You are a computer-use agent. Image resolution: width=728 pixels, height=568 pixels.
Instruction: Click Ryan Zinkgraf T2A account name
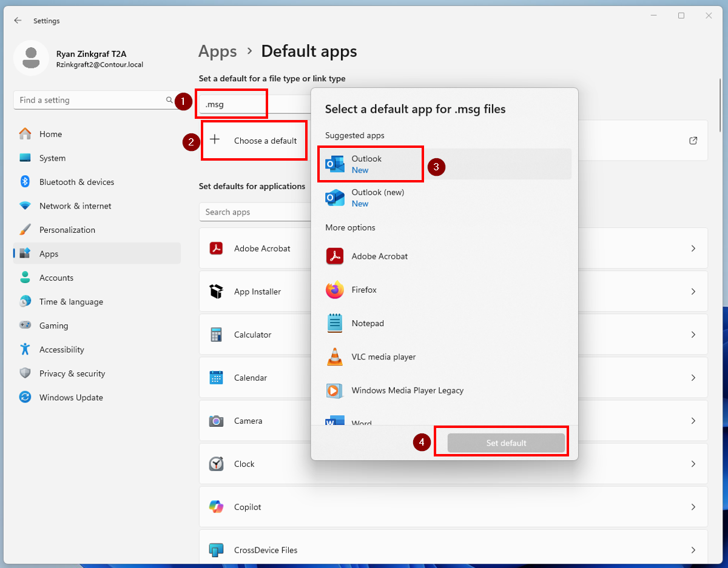point(91,54)
